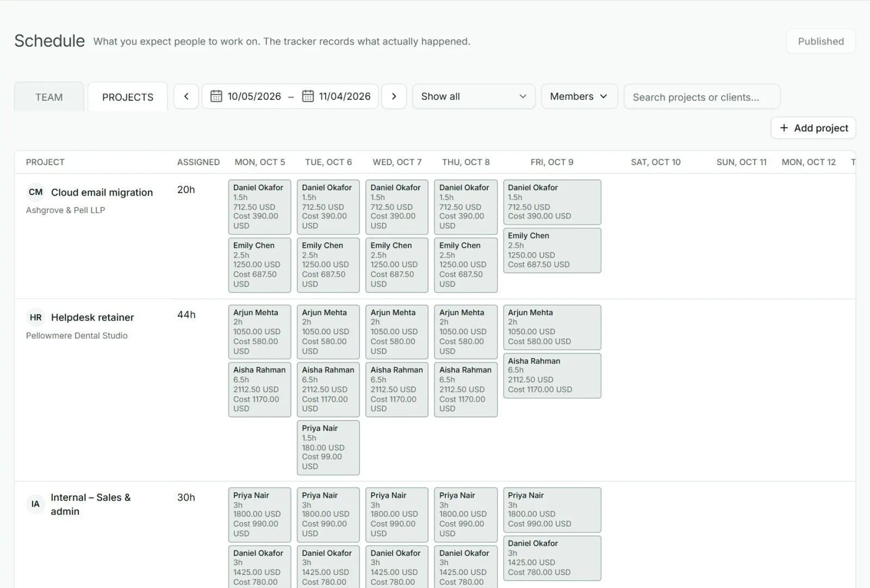Click the ASSIGNED column header

tap(198, 162)
